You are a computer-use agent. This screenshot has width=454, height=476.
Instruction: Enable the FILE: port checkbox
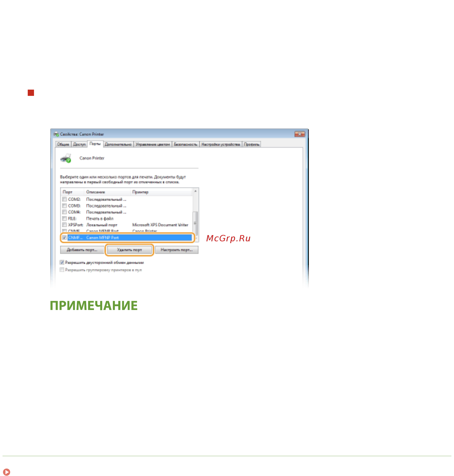64,219
